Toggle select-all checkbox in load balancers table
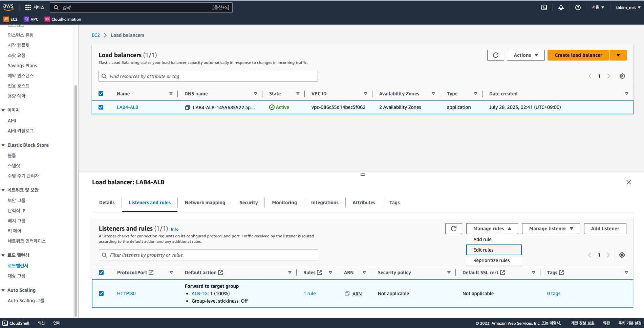644x328 pixels. click(x=101, y=94)
